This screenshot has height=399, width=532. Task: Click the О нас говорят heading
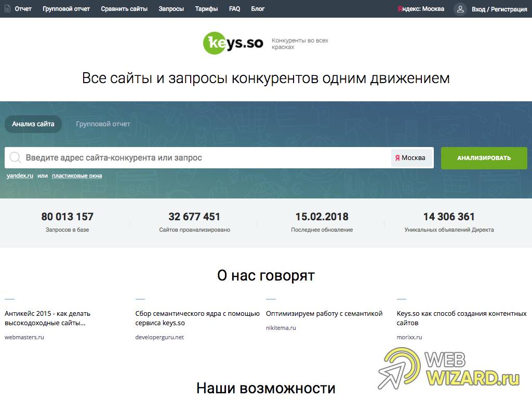[x=266, y=275]
